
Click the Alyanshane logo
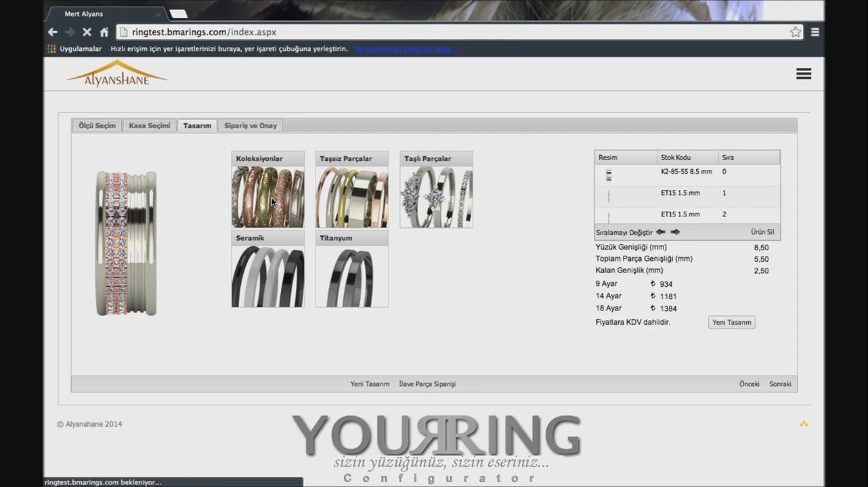coord(116,74)
